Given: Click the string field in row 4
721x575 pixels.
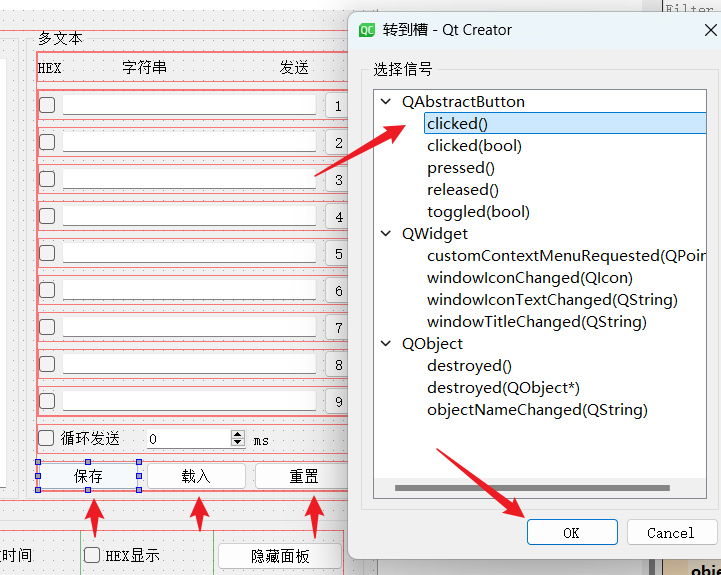Looking at the screenshot, I should pos(189,216).
